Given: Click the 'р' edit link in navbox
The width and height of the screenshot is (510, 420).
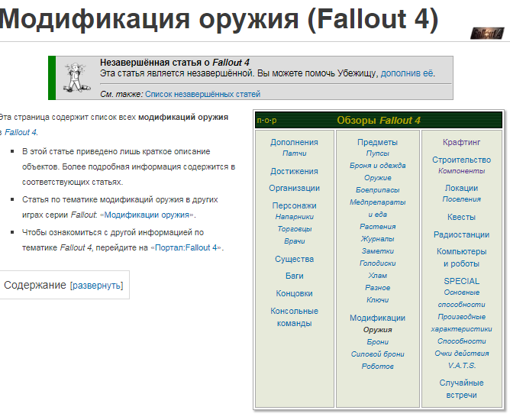Looking at the screenshot, I should tap(274, 121).
